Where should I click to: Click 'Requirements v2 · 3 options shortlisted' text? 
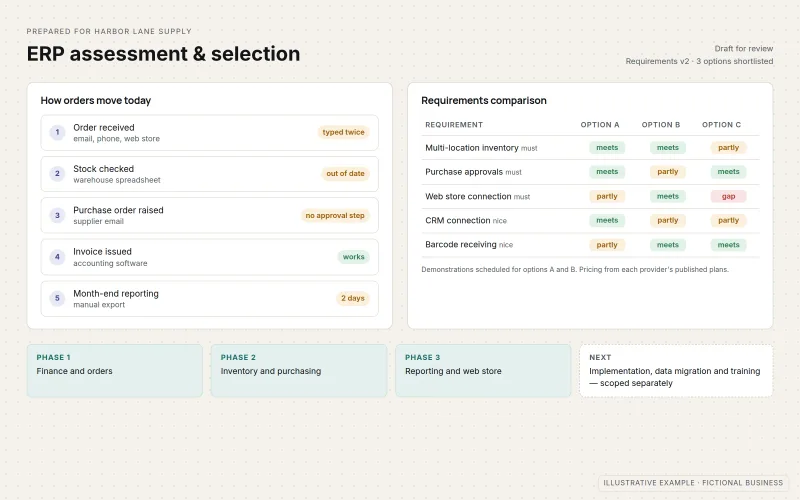[x=699, y=61]
